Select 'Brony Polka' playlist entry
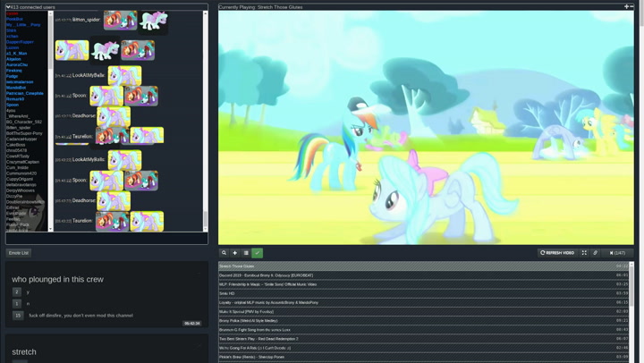The image size is (644, 363). pos(423,321)
